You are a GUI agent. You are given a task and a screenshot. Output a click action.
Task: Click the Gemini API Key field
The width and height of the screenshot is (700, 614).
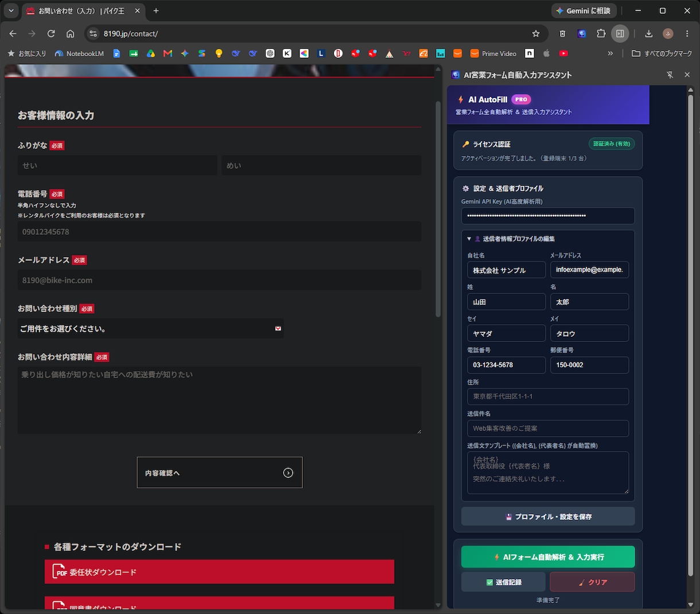(548, 216)
